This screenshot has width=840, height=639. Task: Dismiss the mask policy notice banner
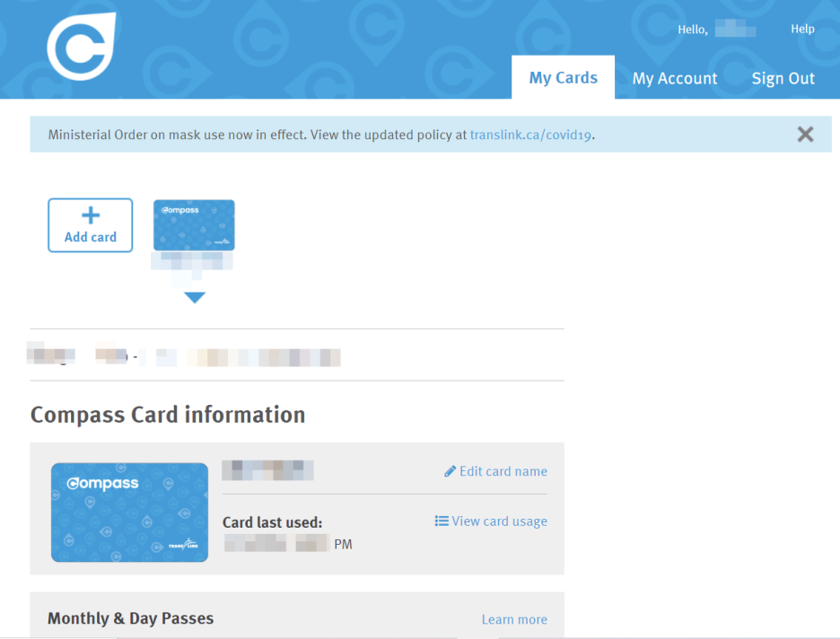click(x=805, y=134)
